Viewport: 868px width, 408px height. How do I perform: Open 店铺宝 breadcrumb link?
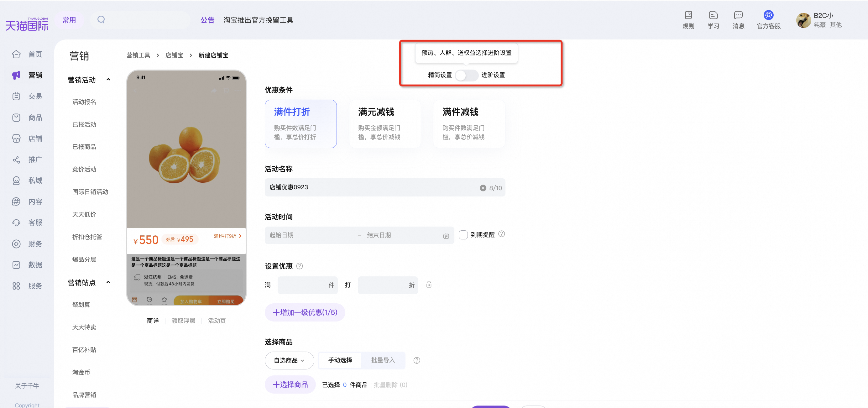click(x=174, y=55)
